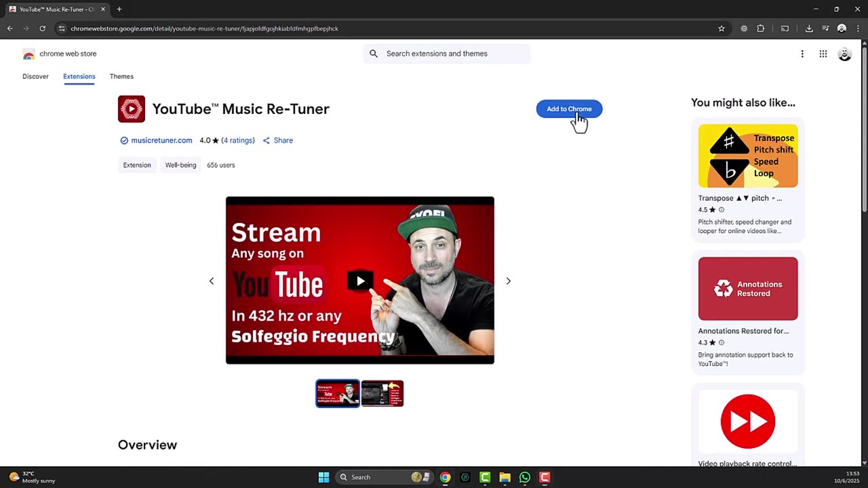The width and height of the screenshot is (868, 488).
Task: Click the YouTube Music Re-Tuner extension icon
Action: click(x=132, y=109)
